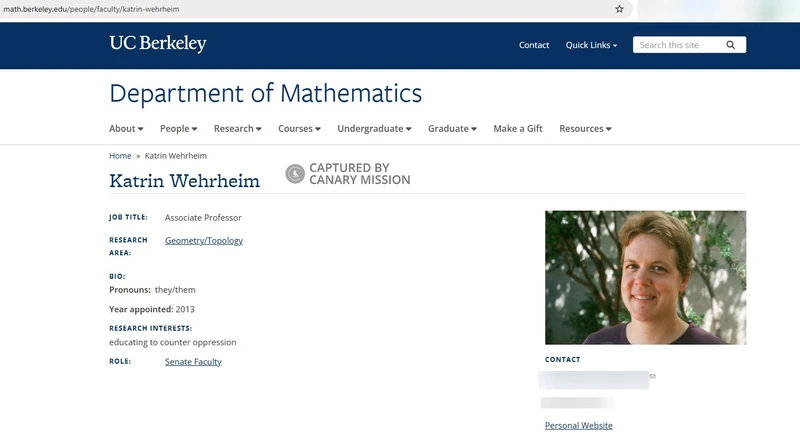Select the text 'educating to counter oppression'
The image size is (800, 448).
[x=172, y=342]
